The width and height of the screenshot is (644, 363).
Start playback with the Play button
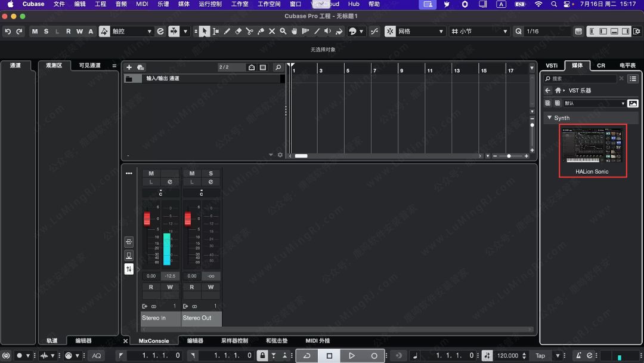pyautogui.click(x=352, y=356)
